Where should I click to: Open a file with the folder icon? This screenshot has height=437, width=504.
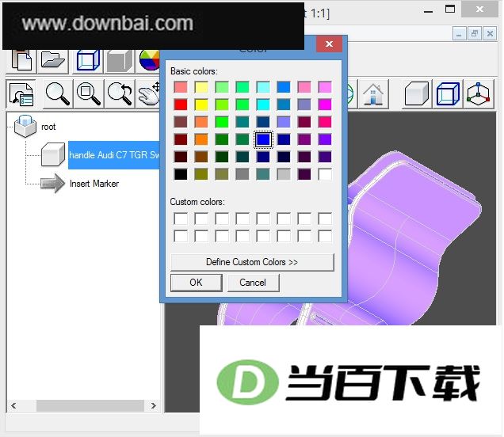(53, 60)
